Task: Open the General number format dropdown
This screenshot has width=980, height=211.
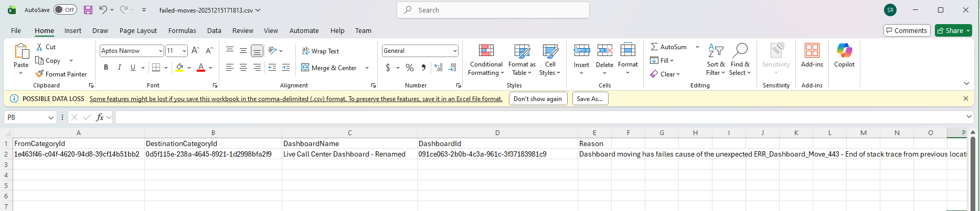Action: [455, 51]
